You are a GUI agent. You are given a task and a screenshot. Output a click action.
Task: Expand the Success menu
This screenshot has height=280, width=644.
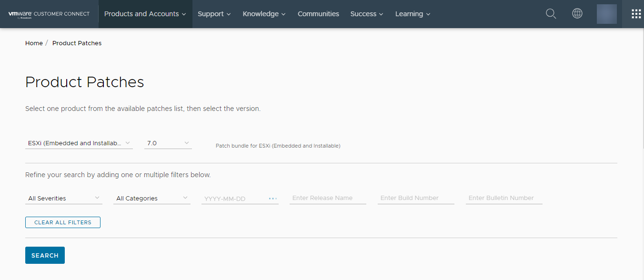pyautogui.click(x=367, y=14)
